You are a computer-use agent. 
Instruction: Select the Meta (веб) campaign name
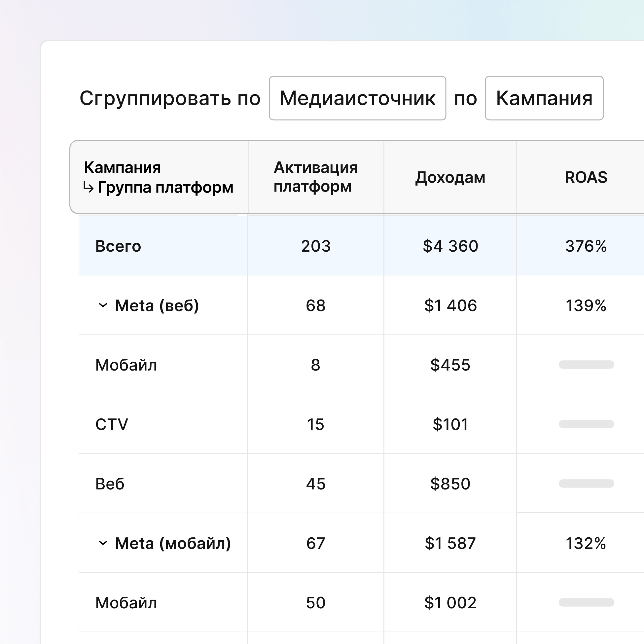tap(157, 305)
